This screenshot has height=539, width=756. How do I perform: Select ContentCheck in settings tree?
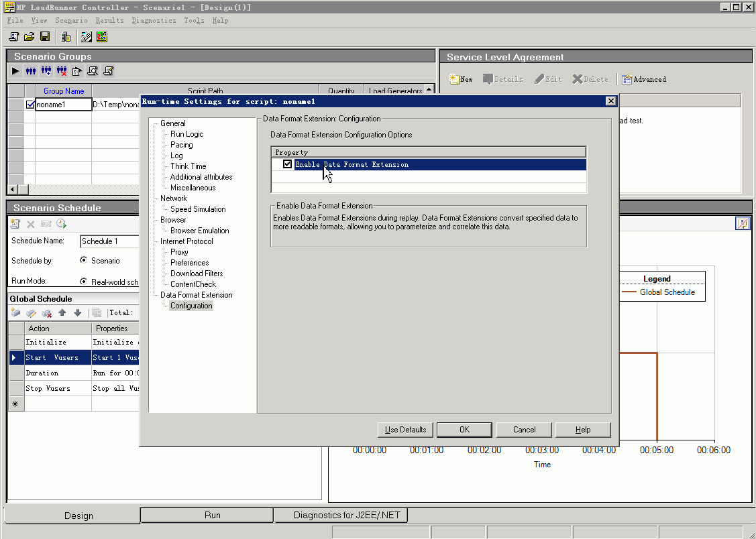click(193, 284)
